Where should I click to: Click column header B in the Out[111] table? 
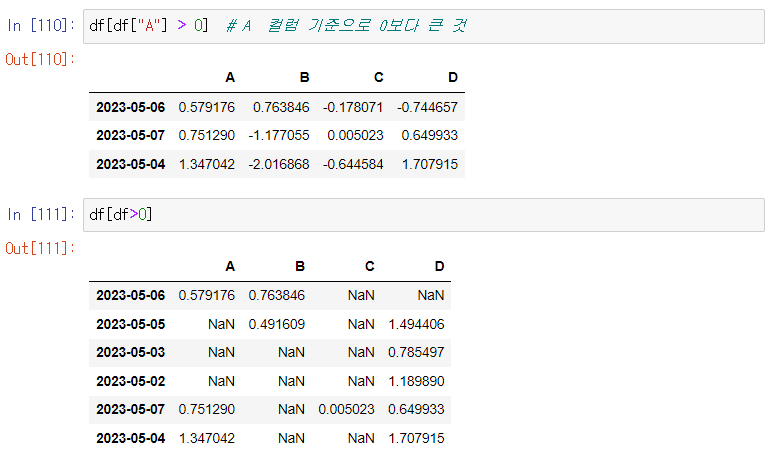pyautogui.click(x=300, y=267)
